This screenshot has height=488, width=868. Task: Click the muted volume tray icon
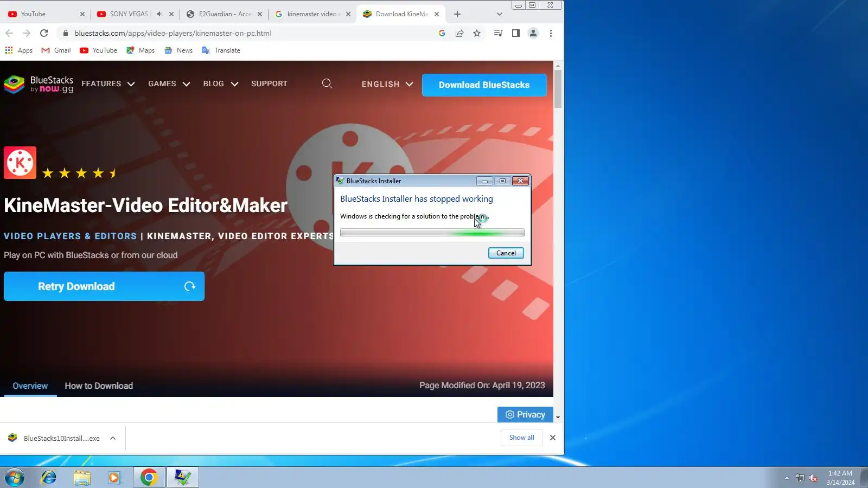(813, 478)
